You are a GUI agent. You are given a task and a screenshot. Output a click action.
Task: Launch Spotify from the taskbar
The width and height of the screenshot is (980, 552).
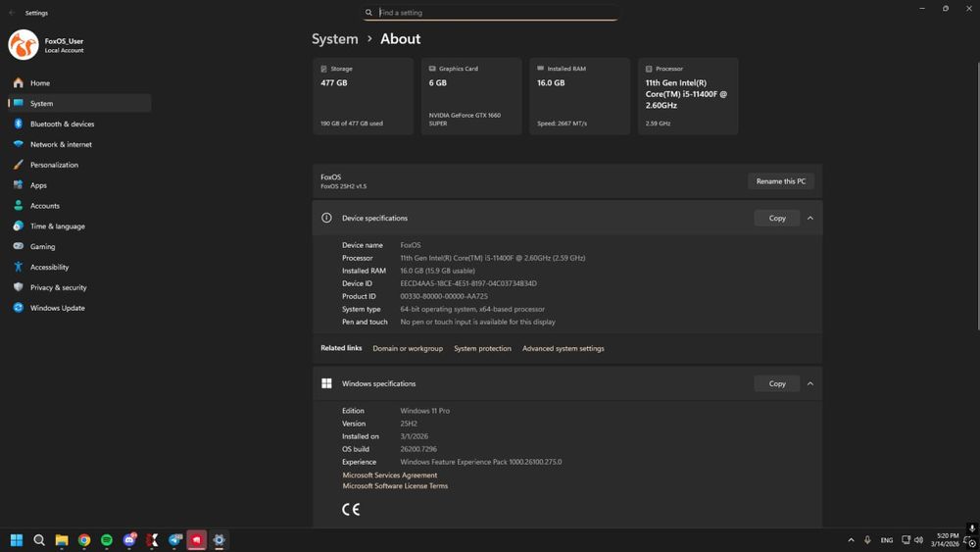pos(107,540)
